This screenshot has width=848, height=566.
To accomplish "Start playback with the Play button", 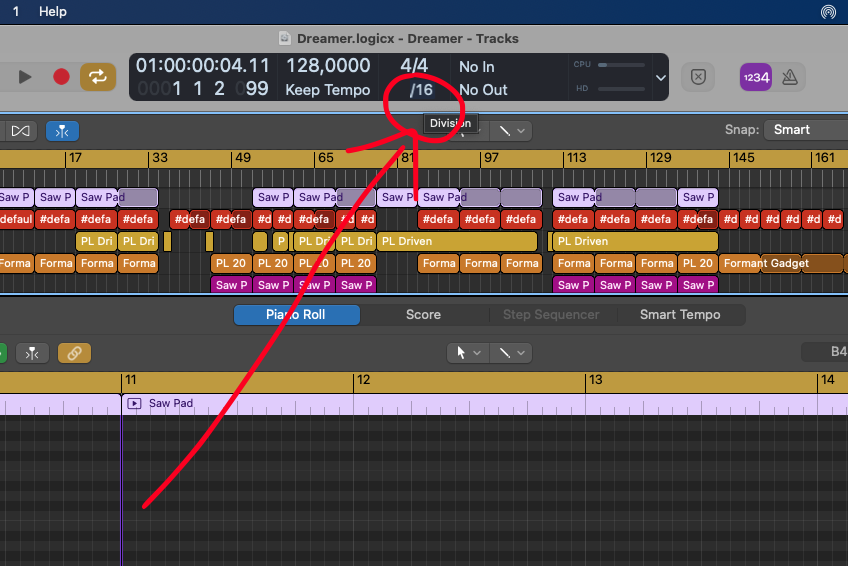I will pyautogui.click(x=25, y=77).
